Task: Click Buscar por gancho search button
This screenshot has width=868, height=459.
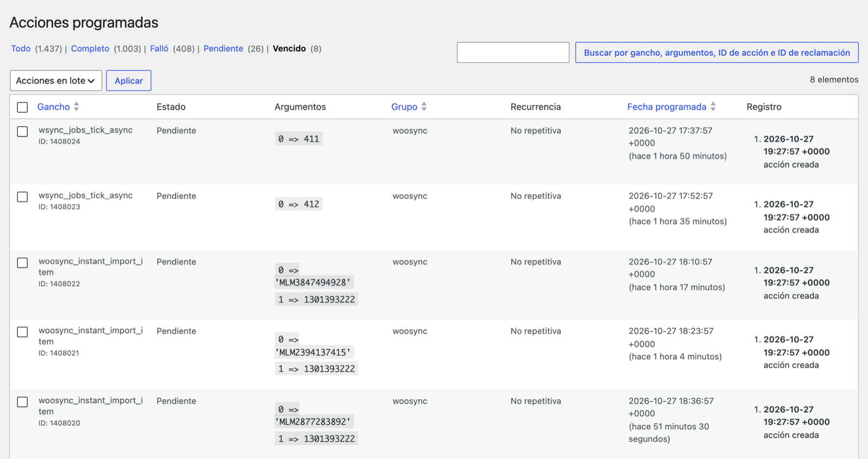Action: coord(717,53)
